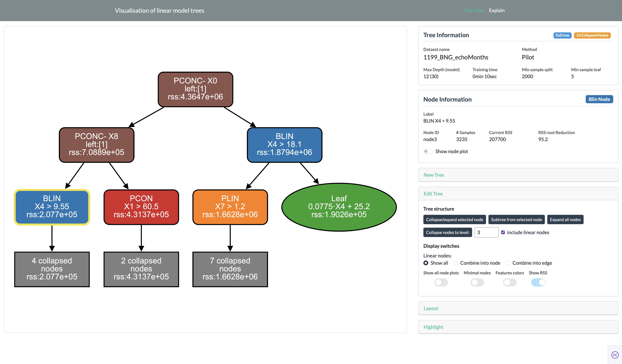Image resolution: width=622 pixels, height=364 pixels.
Task: Click the 13 Collapsed Nodes badge
Action: pyautogui.click(x=592, y=35)
